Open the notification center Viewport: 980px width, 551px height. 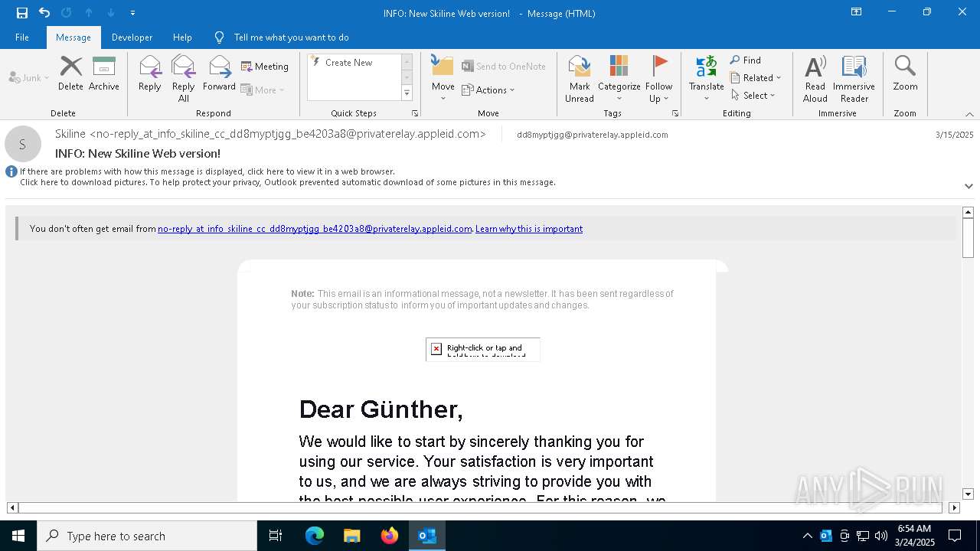pos(955,536)
